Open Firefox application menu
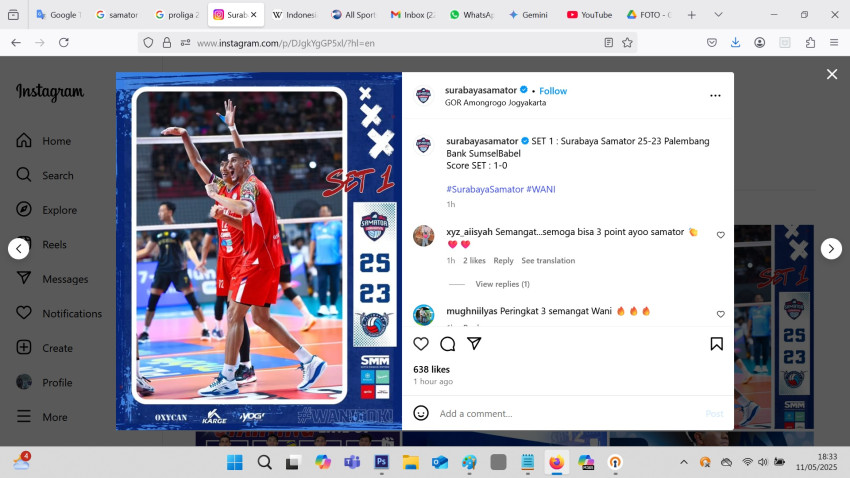 coord(834,42)
